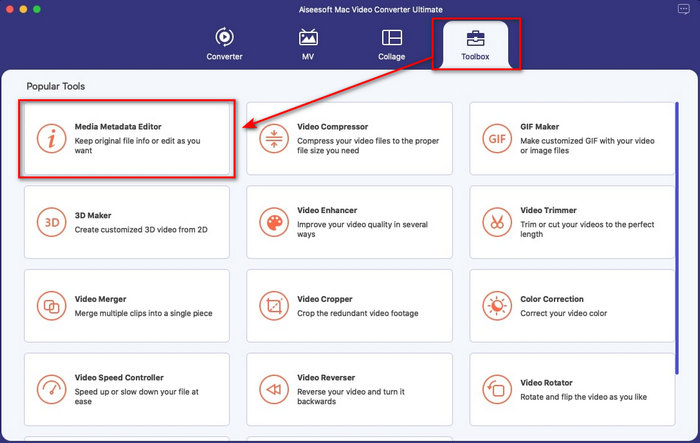Click 'Make customized GIF with your video' text
Image resolution: width=700 pixels, height=443 pixels.
tap(587, 146)
